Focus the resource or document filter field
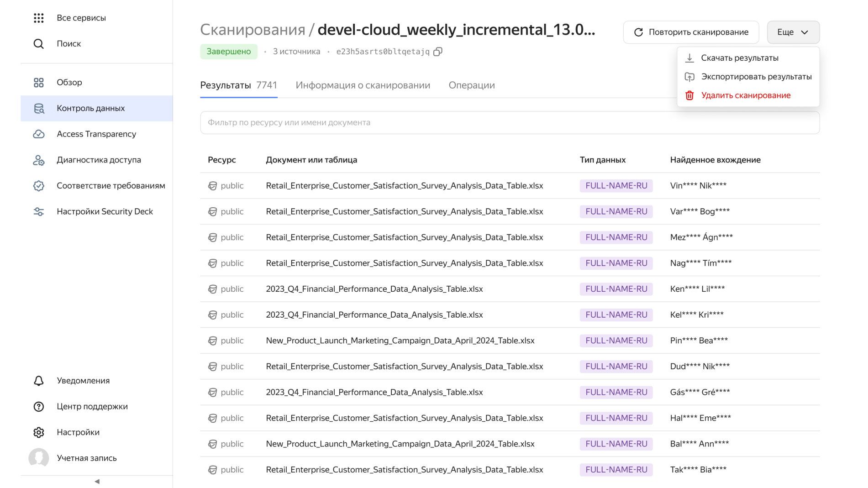This screenshot has width=868, height=488. [510, 123]
